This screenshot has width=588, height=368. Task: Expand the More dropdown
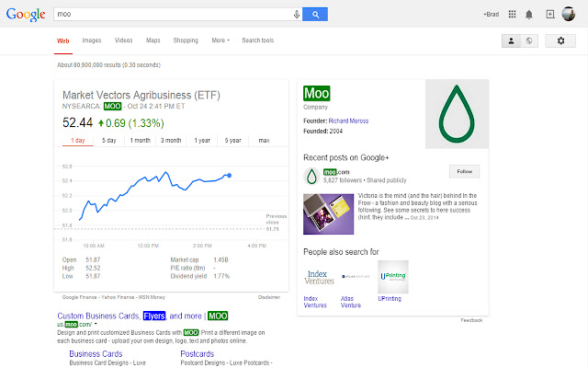click(x=220, y=40)
